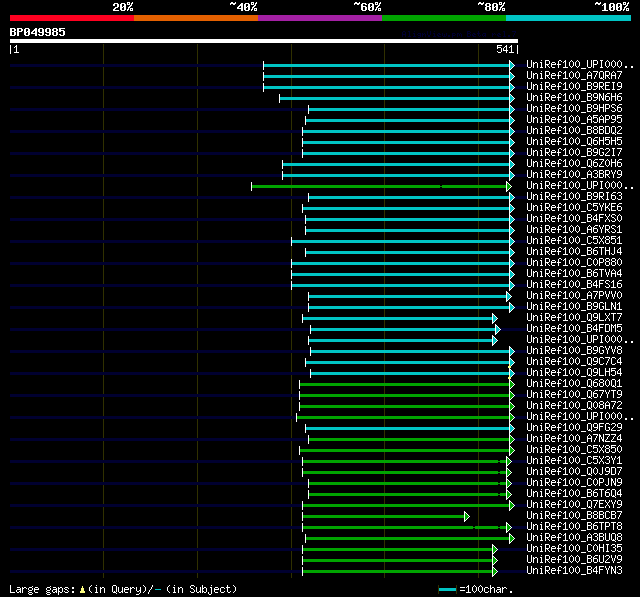
Task: Select the UniRef100_B6T6Q4 label
Action: tap(574, 494)
